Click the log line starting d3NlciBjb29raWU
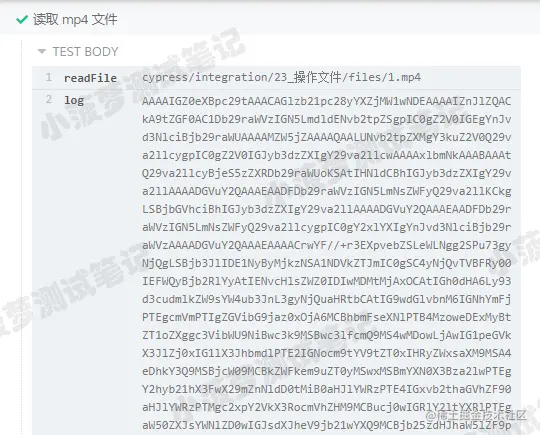The width and height of the screenshot is (540, 435). click(326, 137)
